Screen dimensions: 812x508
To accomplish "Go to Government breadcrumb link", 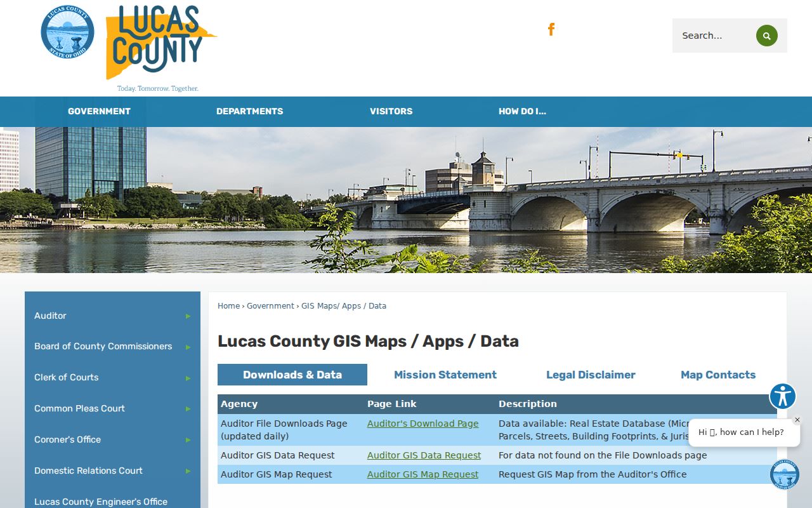I will tap(270, 306).
